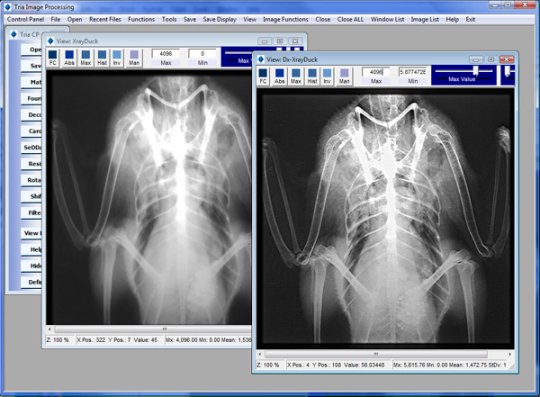Screen dimensions: 540x397
Task: Click Abs icon in Dx-XrayDuck window
Action: click(x=280, y=76)
